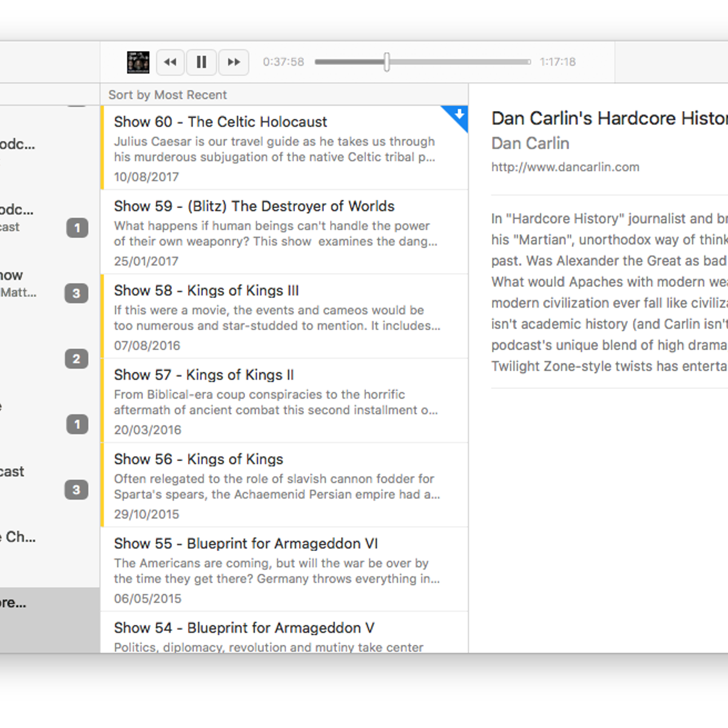Click the Show 56 description about the Persian empire
This screenshot has height=728, width=728.
pos(277,487)
